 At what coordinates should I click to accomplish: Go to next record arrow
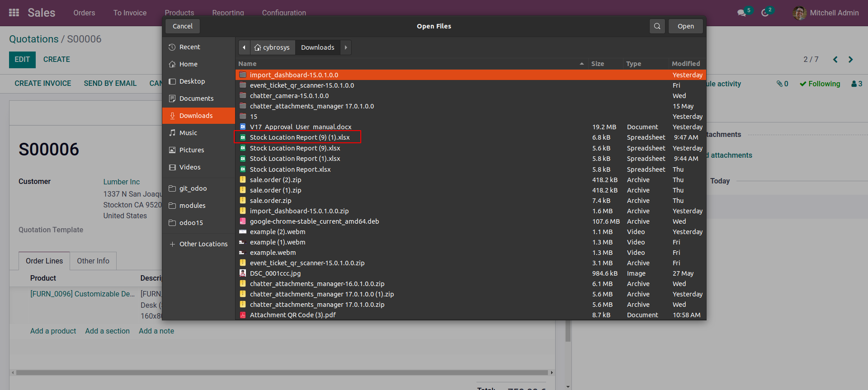(x=851, y=60)
